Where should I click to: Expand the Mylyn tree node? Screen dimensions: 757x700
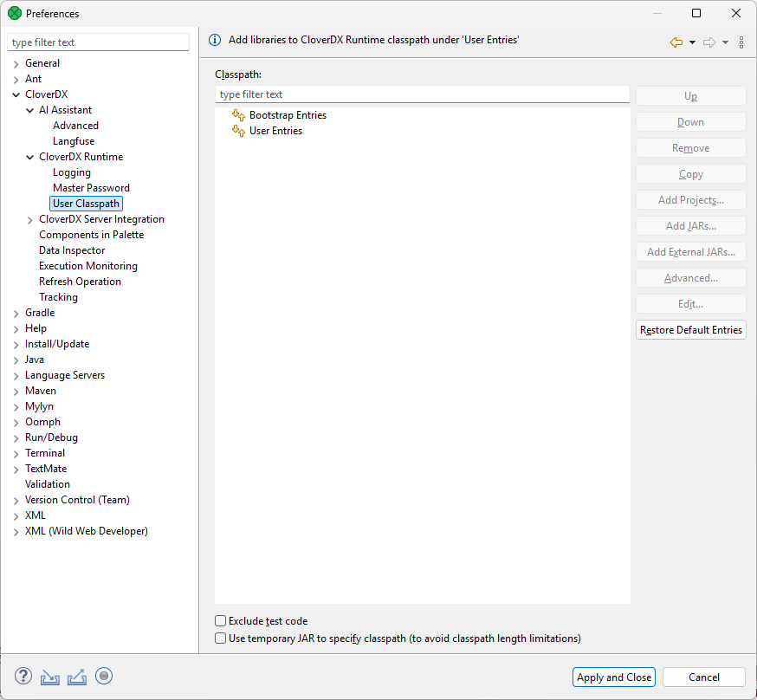pyautogui.click(x=16, y=407)
